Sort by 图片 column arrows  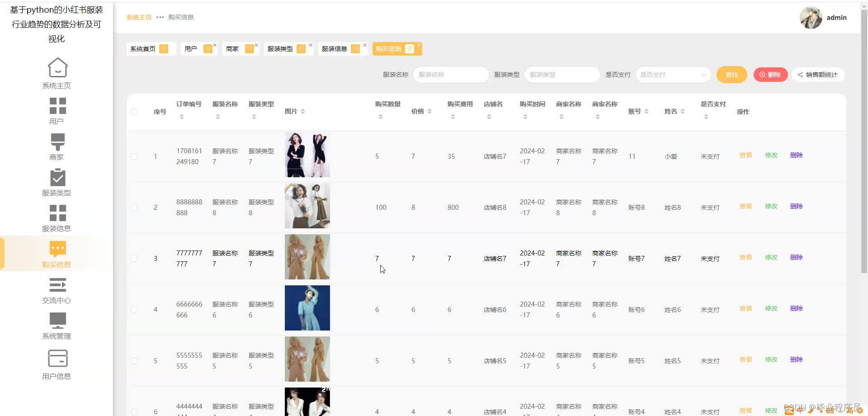[x=303, y=111]
